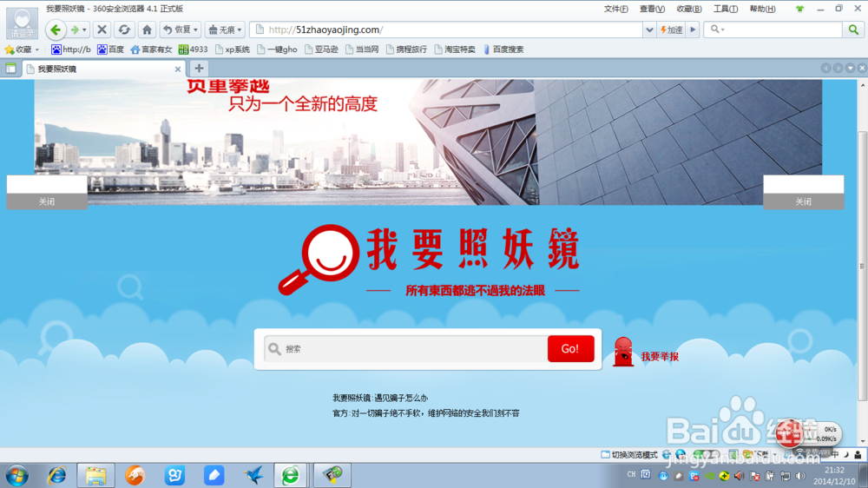This screenshot has width=868, height=488.
Task: Click 切换浏览模式 in status bar
Action: (629, 455)
